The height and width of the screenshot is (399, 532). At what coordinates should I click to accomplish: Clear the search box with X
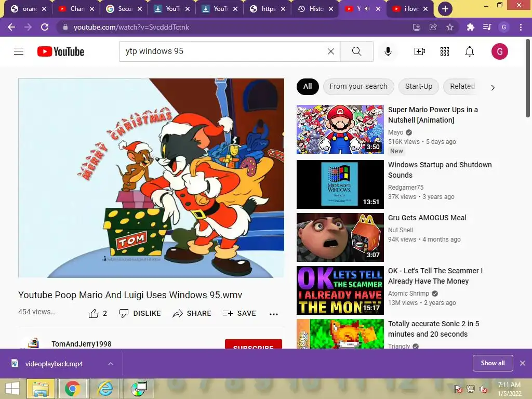[x=331, y=51]
